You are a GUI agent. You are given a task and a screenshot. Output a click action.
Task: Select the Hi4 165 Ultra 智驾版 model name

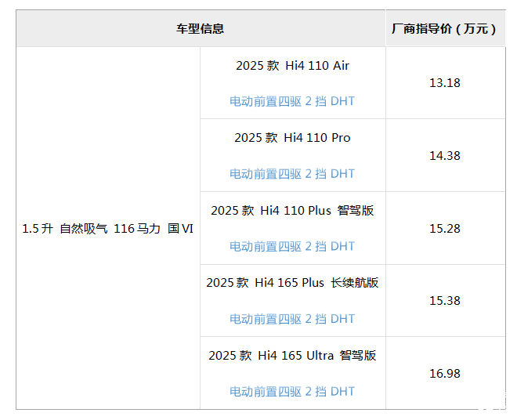(292, 356)
